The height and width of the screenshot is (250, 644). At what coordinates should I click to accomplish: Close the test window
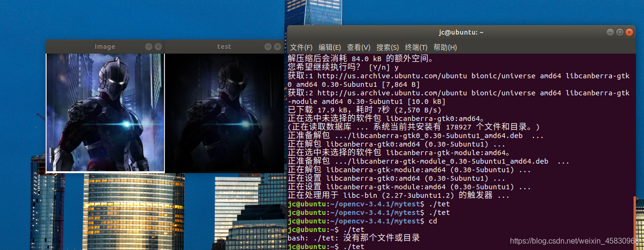(x=278, y=46)
